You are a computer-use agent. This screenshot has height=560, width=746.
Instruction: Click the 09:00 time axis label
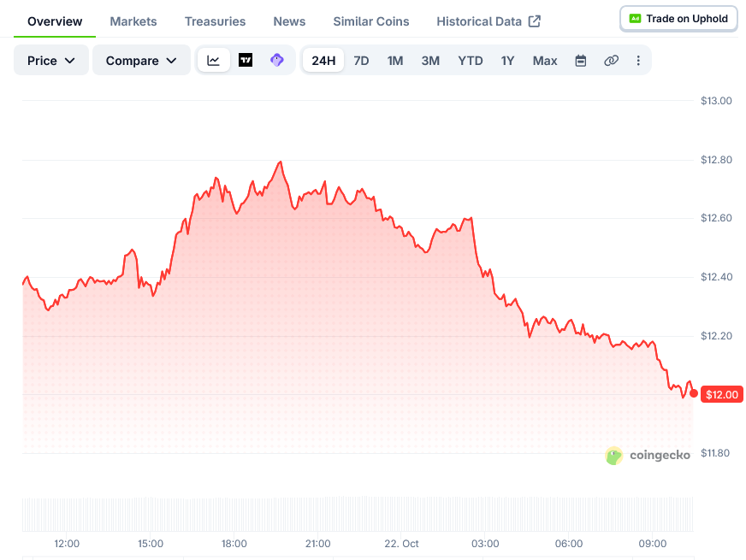pyautogui.click(x=652, y=544)
